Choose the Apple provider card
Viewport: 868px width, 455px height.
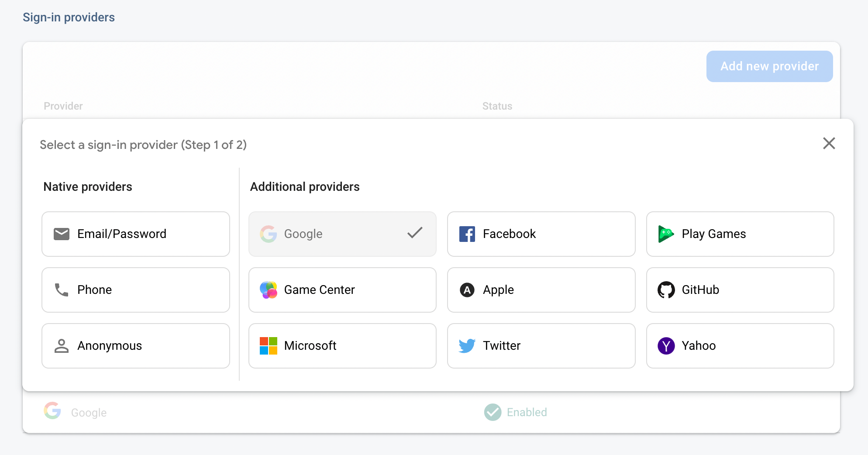pyautogui.click(x=541, y=290)
